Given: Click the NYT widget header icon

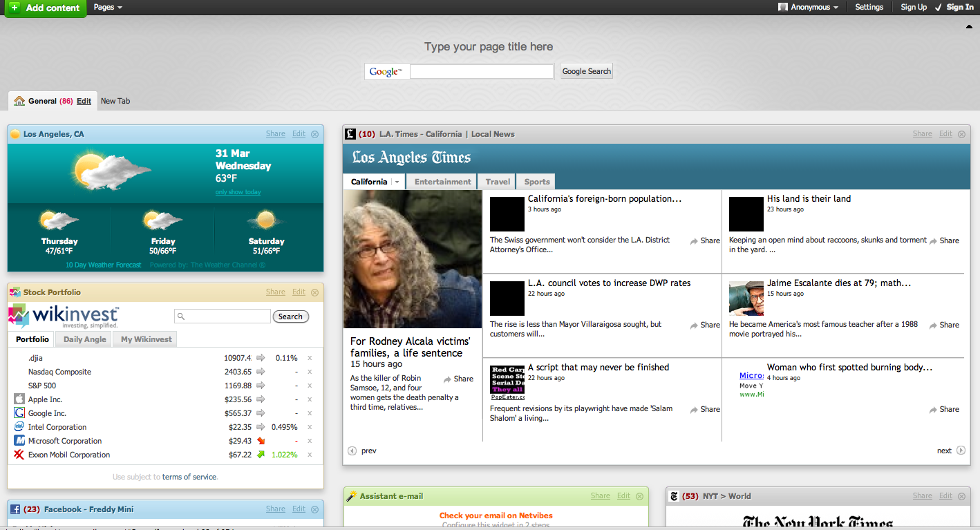Looking at the screenshot, I should [x=675, y=496].
